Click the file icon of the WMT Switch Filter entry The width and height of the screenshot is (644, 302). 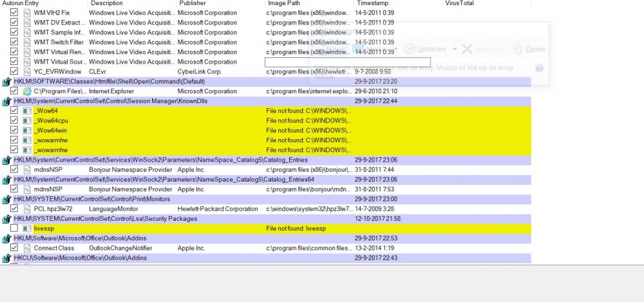coord(27,42)
